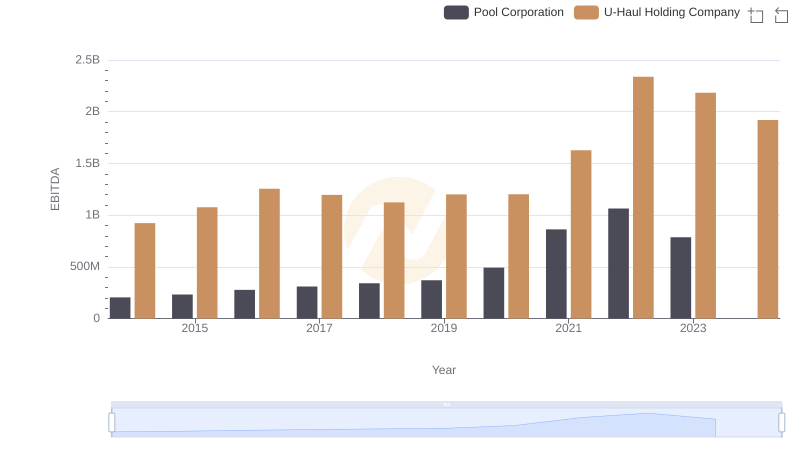Click the 2015 x-axis label
Screen dimensions: 800x461
coord(194,328)
